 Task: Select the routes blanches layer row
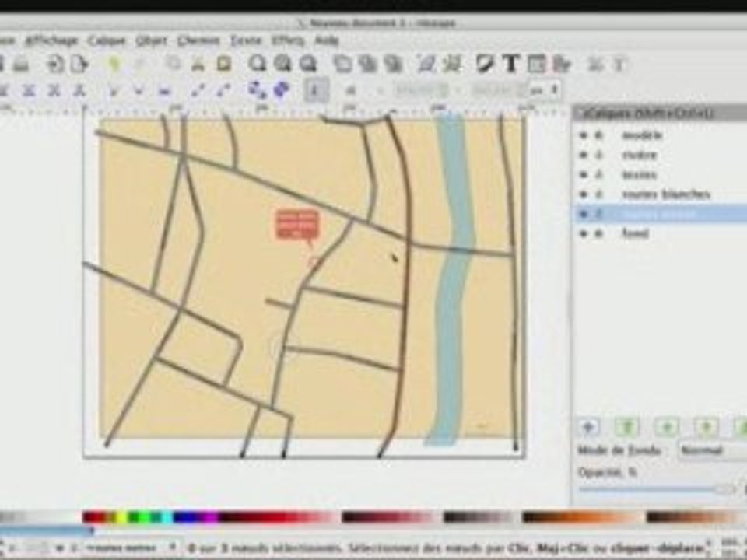tap(661, 194)
